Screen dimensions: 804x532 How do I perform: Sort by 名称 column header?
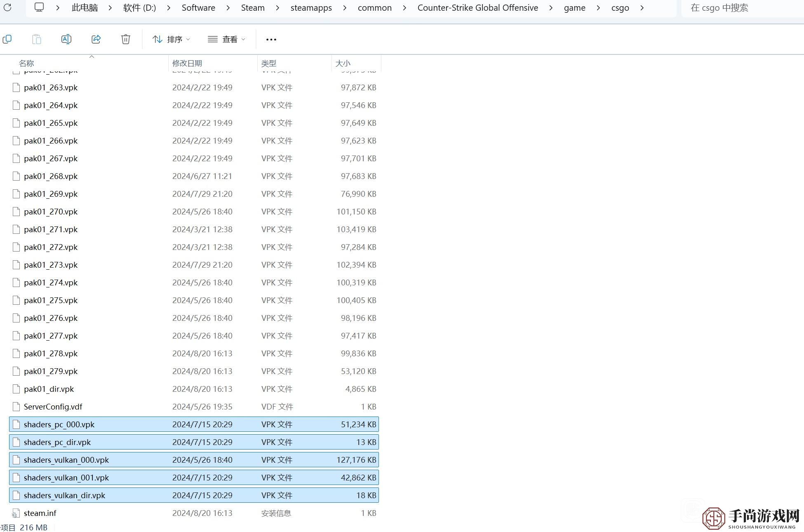click(26, 63)
